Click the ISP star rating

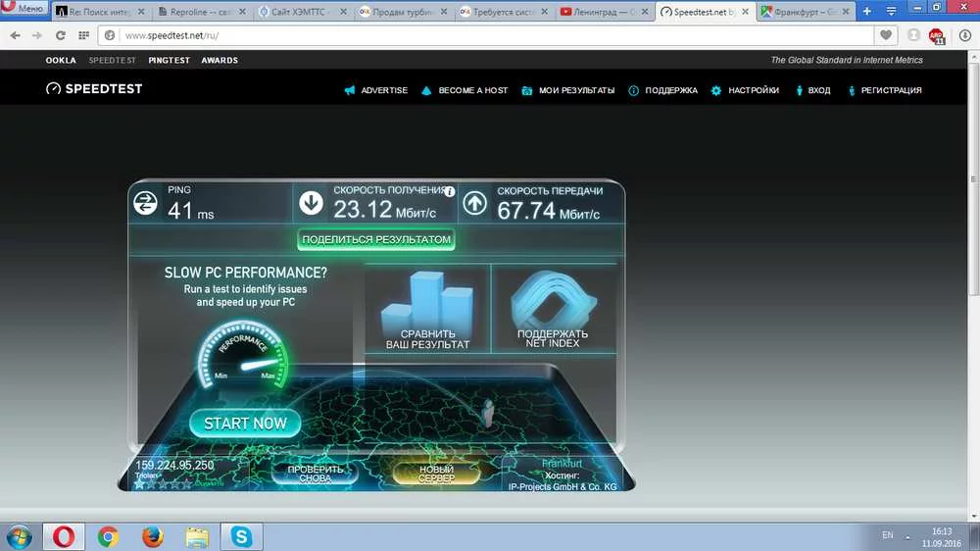point(163,483)
